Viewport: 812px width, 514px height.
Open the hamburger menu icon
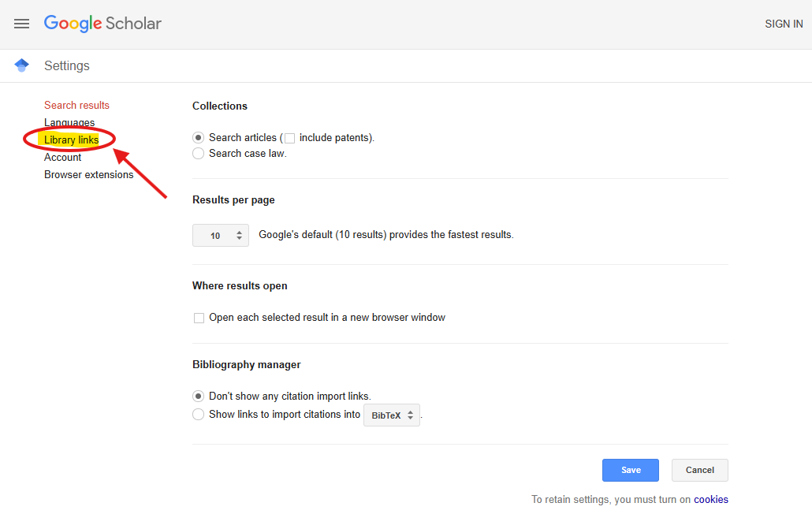[22, 24]
